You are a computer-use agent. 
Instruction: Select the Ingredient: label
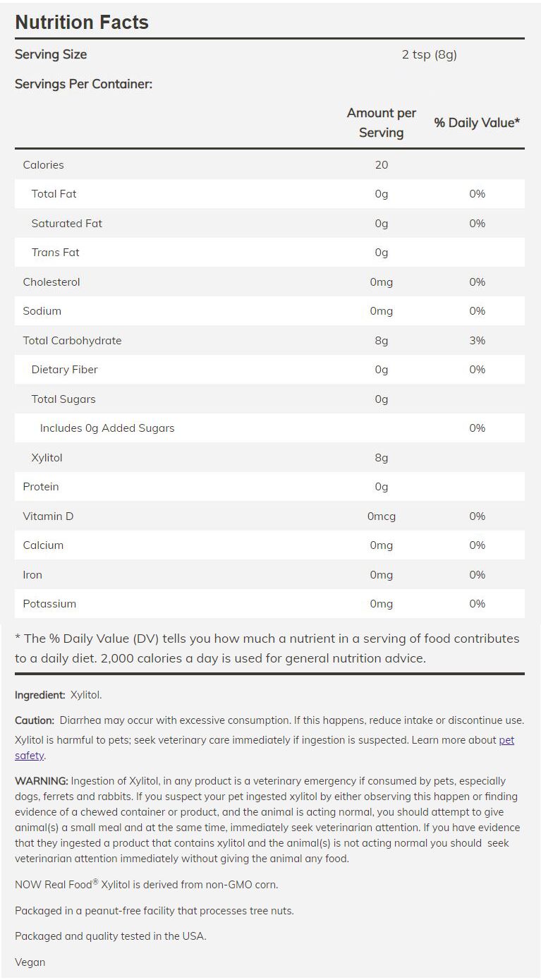[40, 695]
